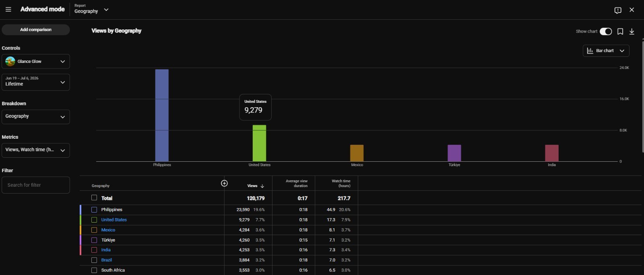The height and width of the screenshot is (275, 644).
Task: Click the Views sort arrow icon
Action: coord(262,186)
